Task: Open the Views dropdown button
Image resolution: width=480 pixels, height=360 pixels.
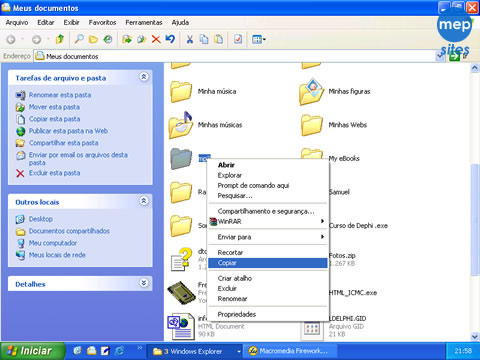Action: click(259, 39)
